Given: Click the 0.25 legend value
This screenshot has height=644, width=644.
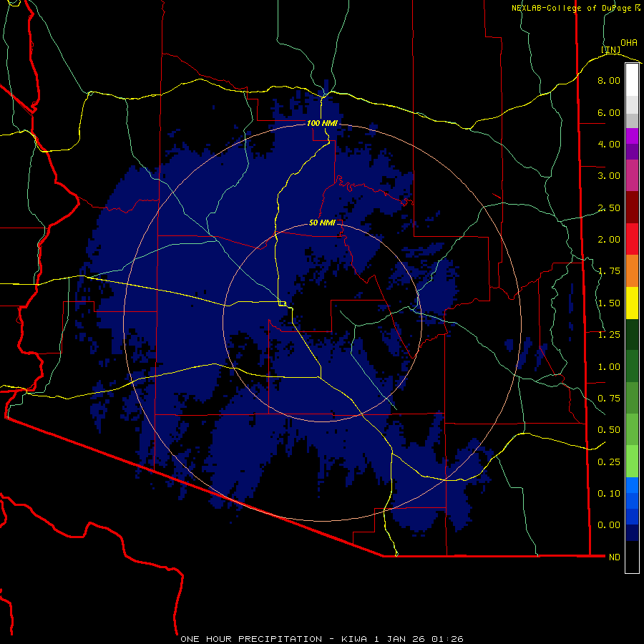Looking at the screenshot, I should (x=609, y=462).
